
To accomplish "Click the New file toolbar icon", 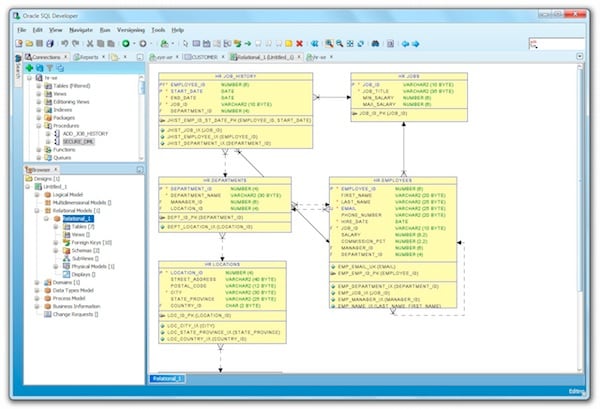I will tap(18, 44).
